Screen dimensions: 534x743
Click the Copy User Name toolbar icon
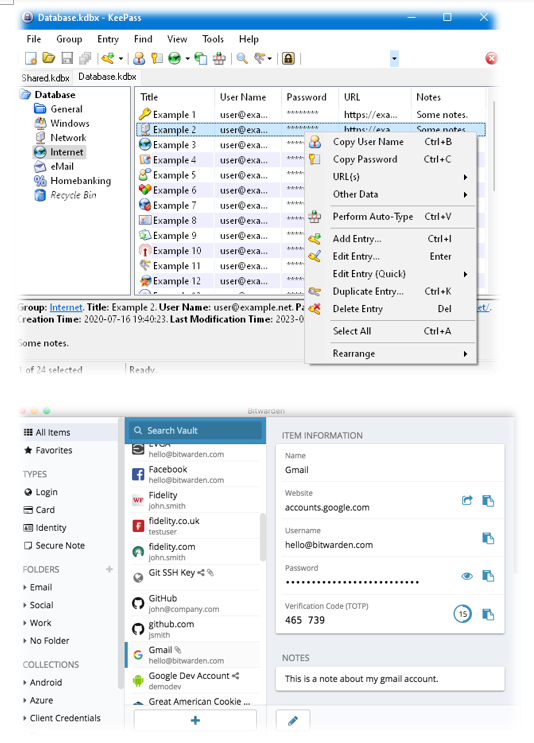click(x=139, y=58)
